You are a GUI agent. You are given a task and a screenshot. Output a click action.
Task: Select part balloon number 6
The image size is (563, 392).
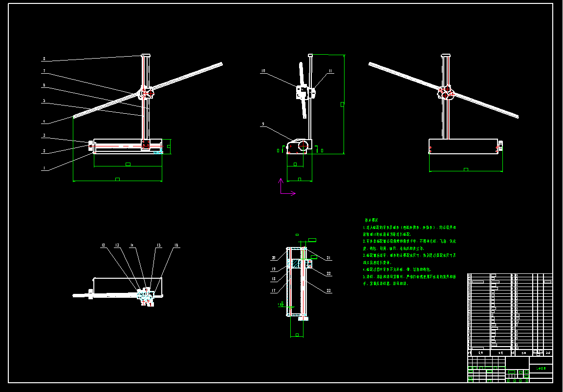point(44,85)
